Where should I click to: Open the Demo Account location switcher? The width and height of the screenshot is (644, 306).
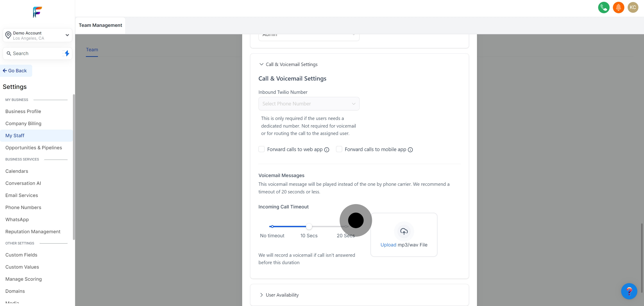[38, 35]
